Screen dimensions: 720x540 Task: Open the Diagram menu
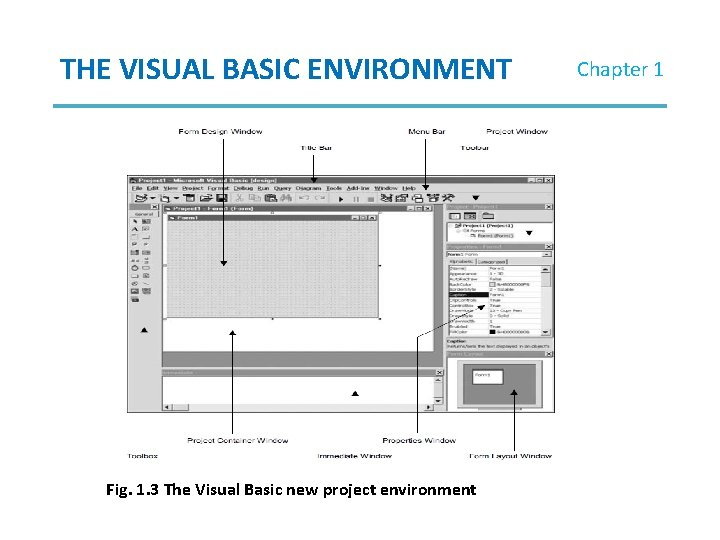point(308,188)
